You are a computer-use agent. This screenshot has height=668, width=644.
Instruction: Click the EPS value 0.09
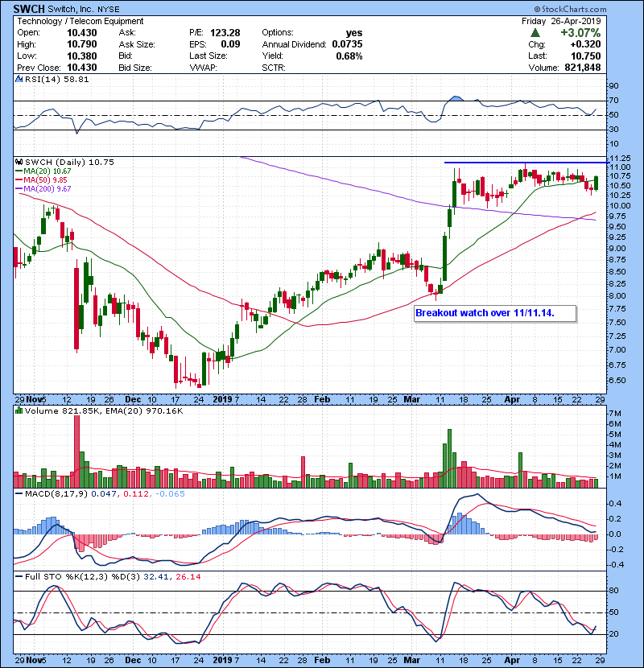click(x=230, y=44)
